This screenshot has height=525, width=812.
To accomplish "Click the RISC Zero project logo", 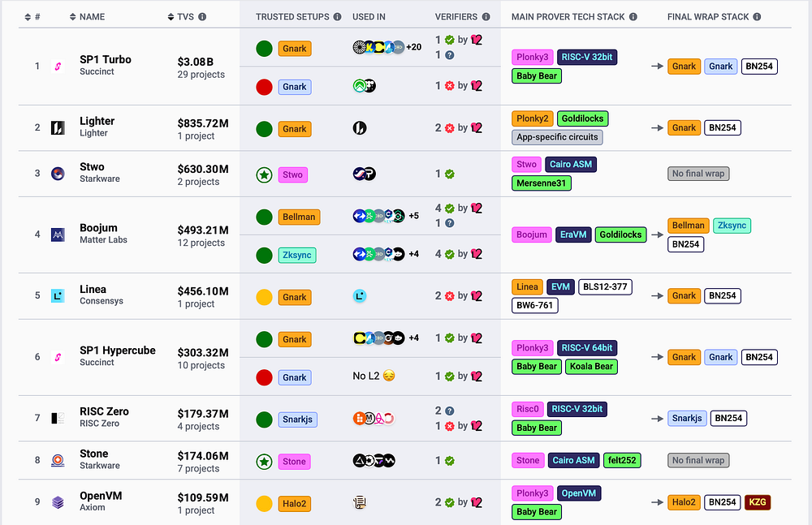I will click(58, 418).
